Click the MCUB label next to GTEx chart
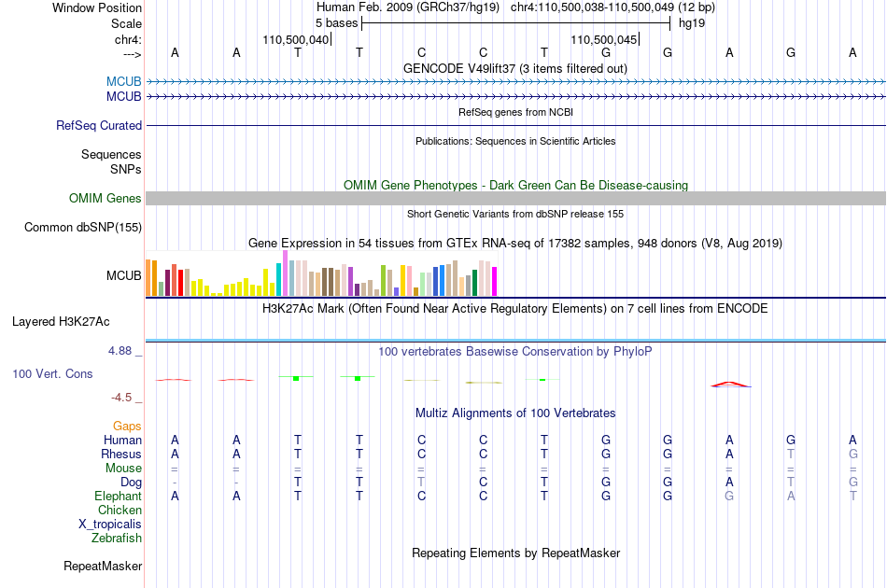 click(x=124, y=276)
